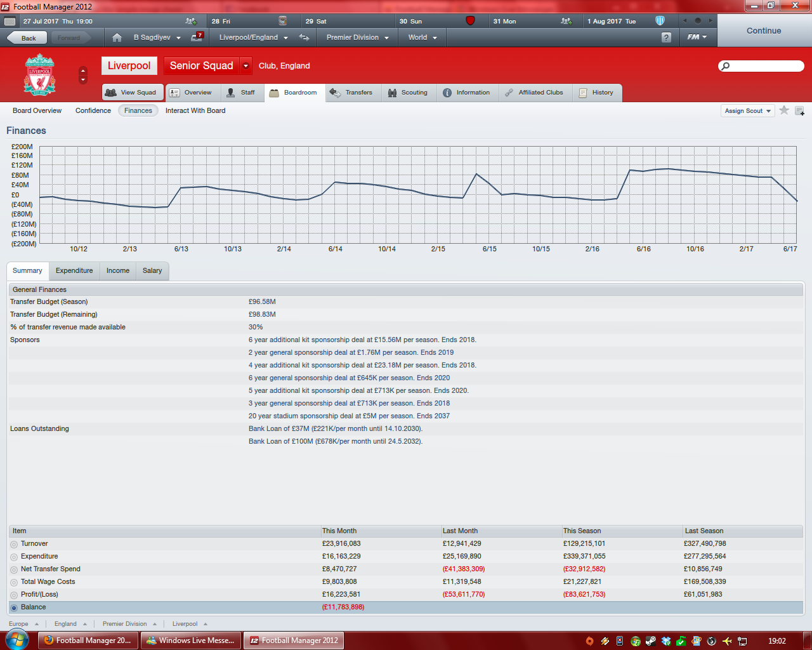Open the Premier Division menu dropdown
The width and height of the screenshot is (812, 650).
coord(357,37)
